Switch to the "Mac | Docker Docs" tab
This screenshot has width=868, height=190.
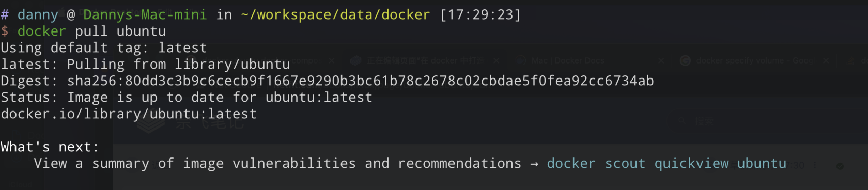[x=568, y=60]
